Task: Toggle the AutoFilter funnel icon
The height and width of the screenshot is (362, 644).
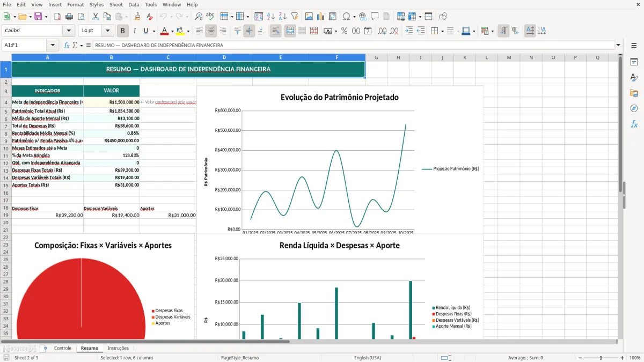Action: (294, 17)
